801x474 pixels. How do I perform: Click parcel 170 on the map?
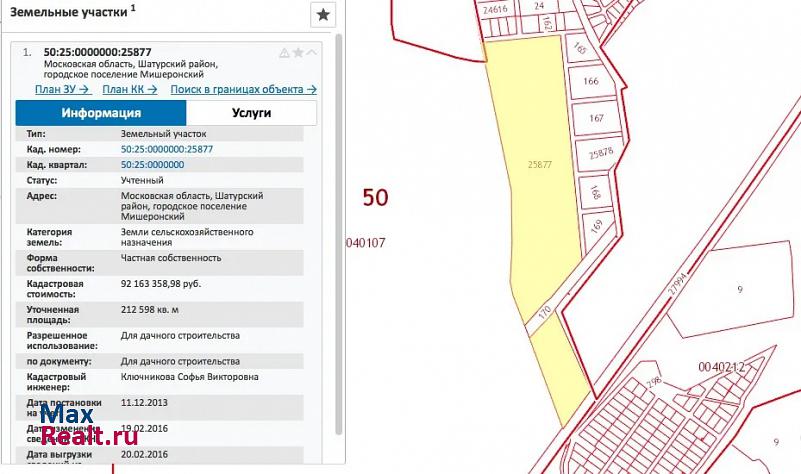544,311
